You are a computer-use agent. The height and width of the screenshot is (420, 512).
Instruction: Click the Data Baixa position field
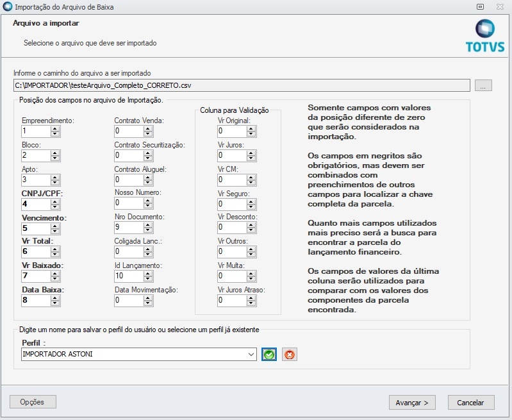point(36,300)
